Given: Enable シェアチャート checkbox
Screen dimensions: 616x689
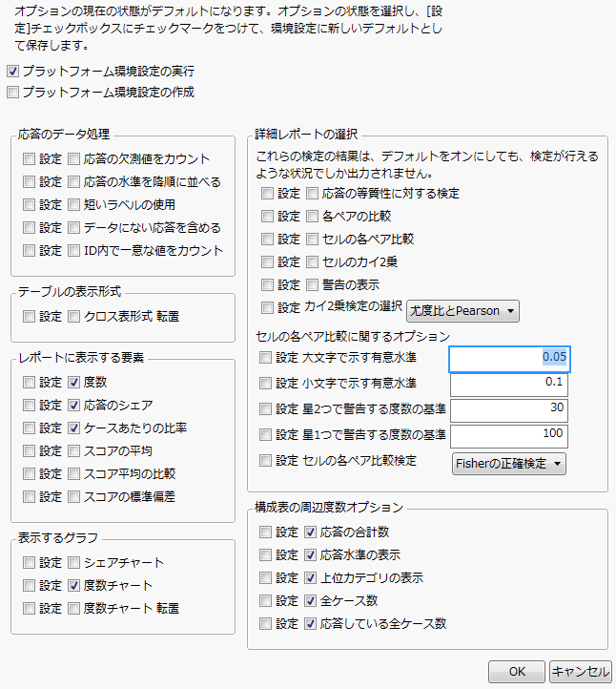Looking at the screenshot, I should (x=75, y=562).
